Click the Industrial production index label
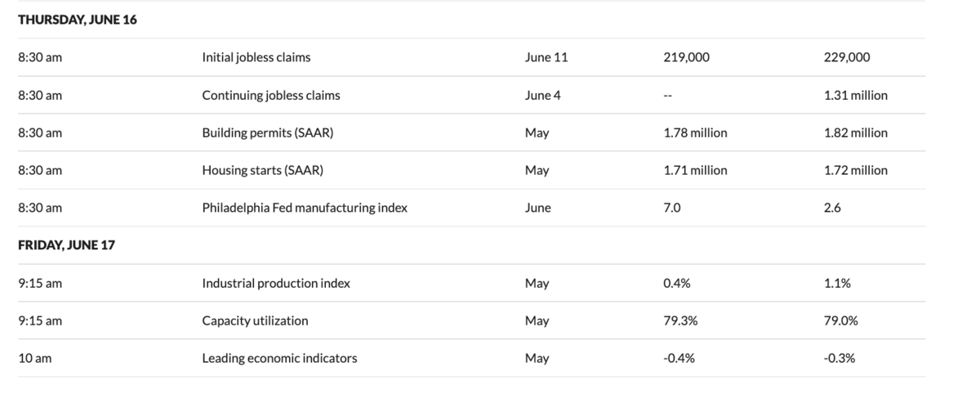980x394 pixels. point(276,283)
